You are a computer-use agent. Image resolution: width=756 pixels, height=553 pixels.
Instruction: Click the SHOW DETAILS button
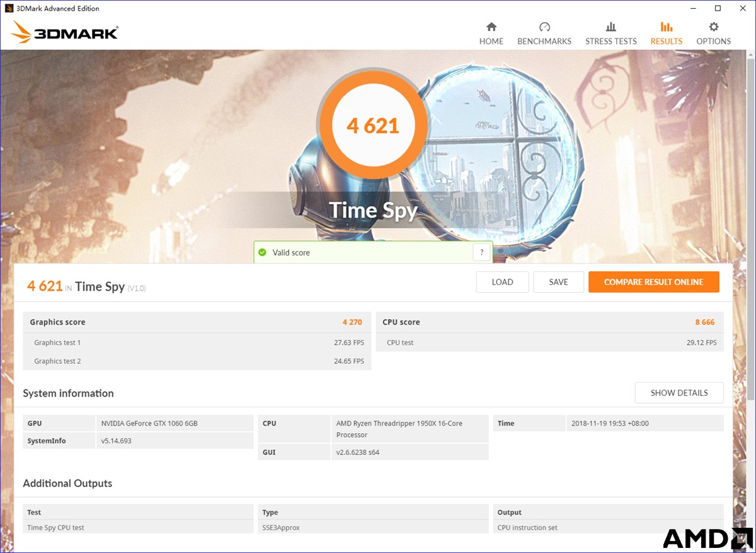click(x=679, y=392)
